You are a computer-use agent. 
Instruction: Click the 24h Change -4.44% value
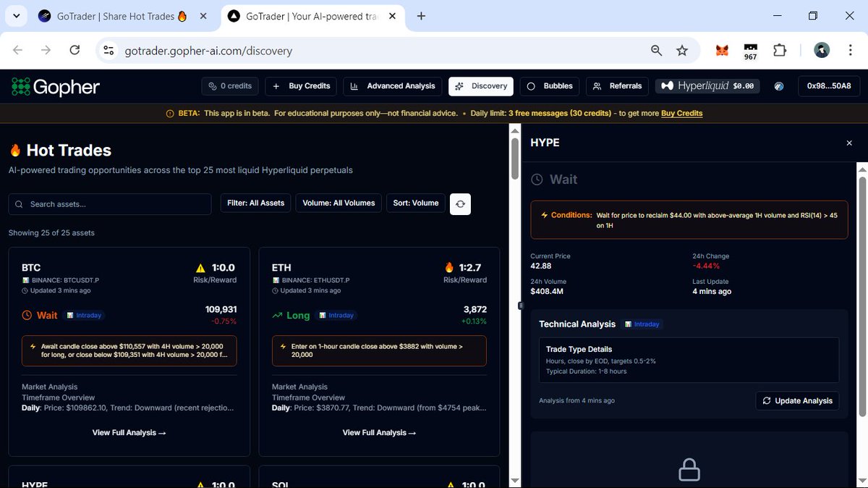[x=707, y=266]
